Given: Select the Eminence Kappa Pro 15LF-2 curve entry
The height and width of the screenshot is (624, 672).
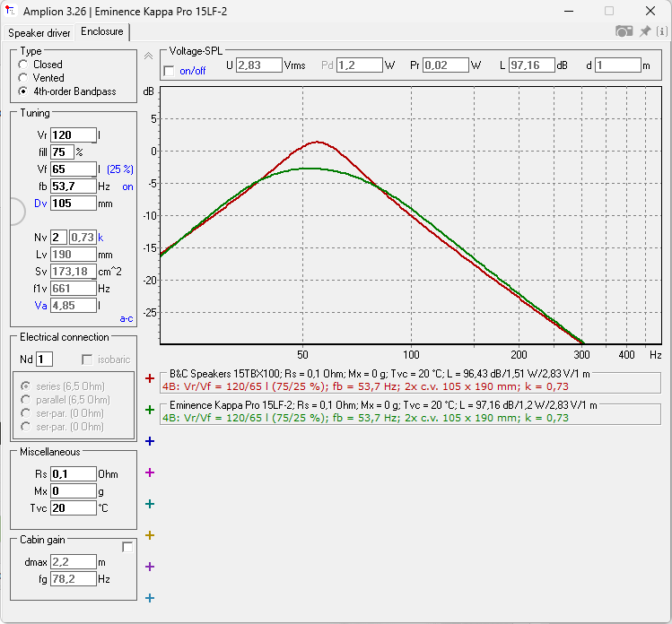Looking at the screenshot, I should point(411,412).
